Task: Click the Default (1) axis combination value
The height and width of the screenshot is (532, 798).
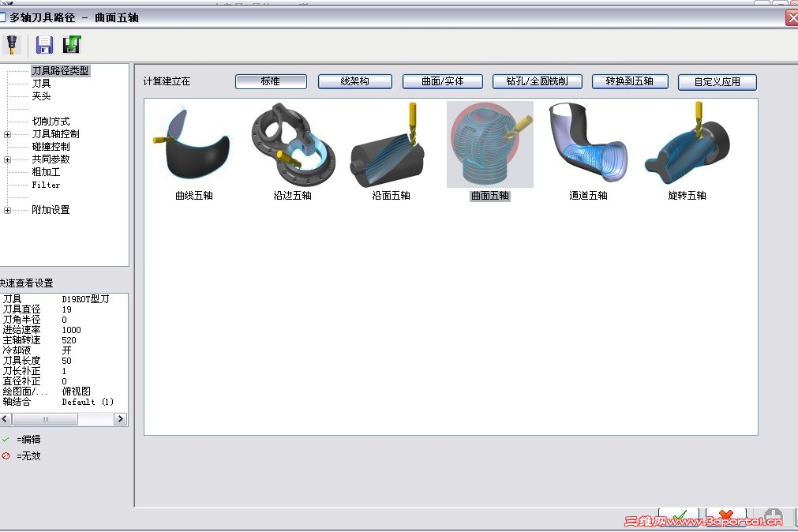Action: [88, 402]
